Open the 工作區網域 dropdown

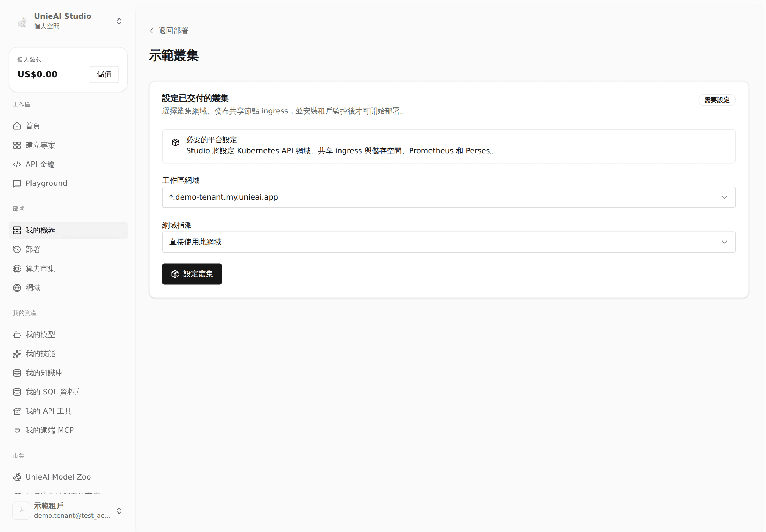449,197
